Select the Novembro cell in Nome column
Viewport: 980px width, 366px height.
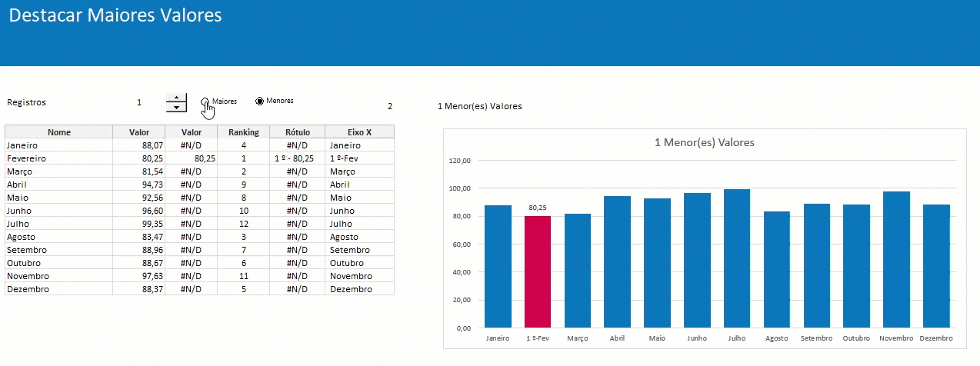(x=59, y=276)
